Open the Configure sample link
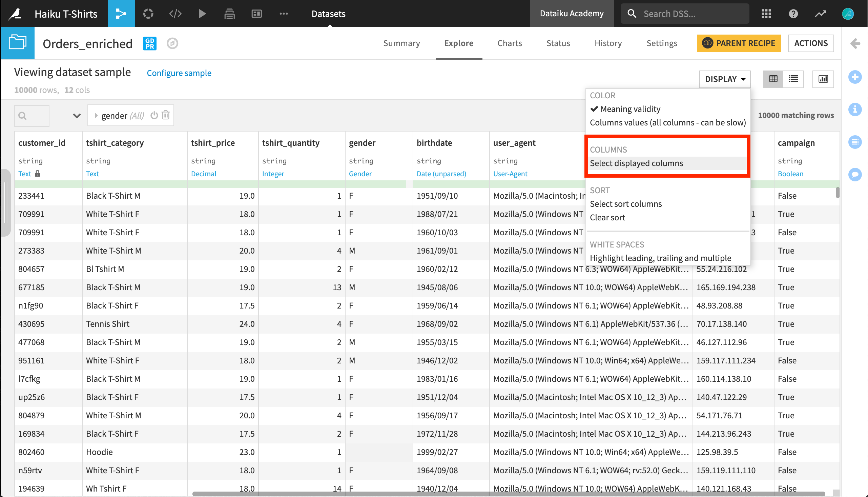868x497 pixels. point(179,73)
